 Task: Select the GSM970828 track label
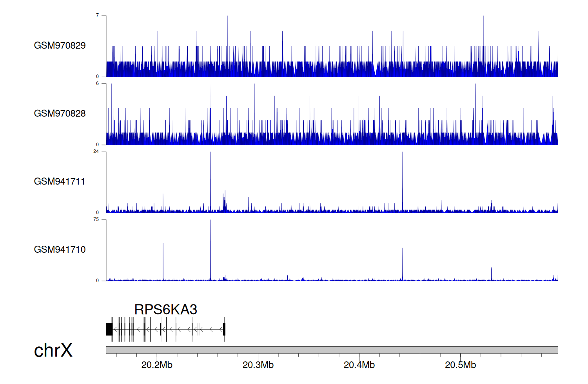pyautogui.click(x=60, y=114)
